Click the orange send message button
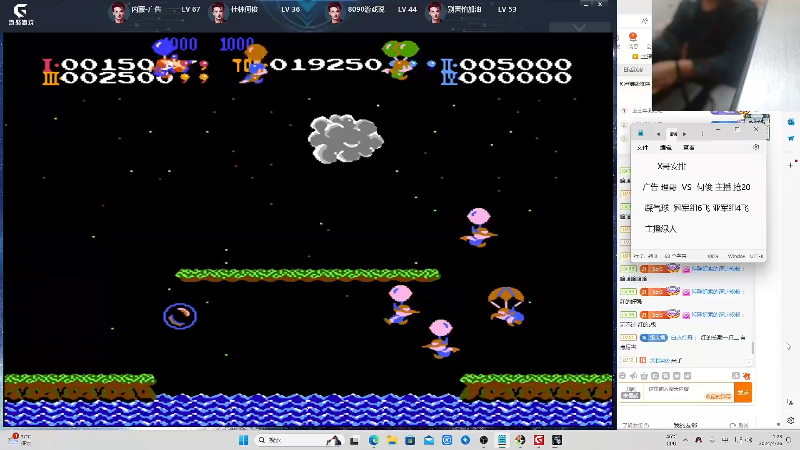The image size is (800, 450). coord(743,392)
